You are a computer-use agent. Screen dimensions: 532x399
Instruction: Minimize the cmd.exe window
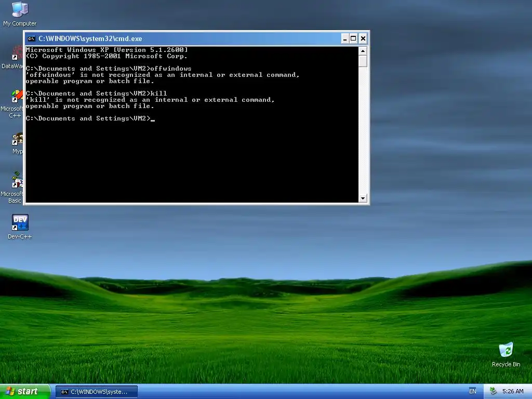(x=345, y=38)
